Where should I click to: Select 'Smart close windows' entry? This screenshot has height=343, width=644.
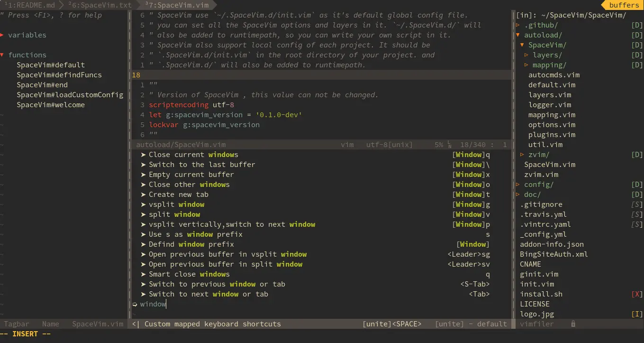point(315,274)
